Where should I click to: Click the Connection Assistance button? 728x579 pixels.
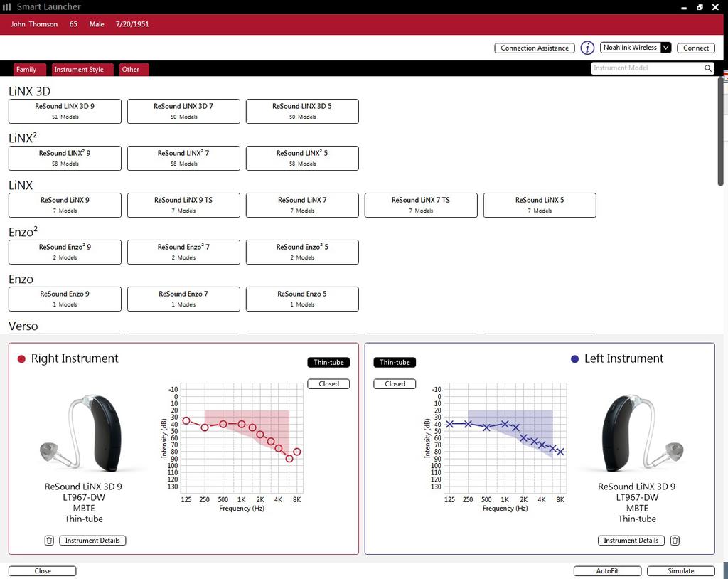click(x=535, y=48)
